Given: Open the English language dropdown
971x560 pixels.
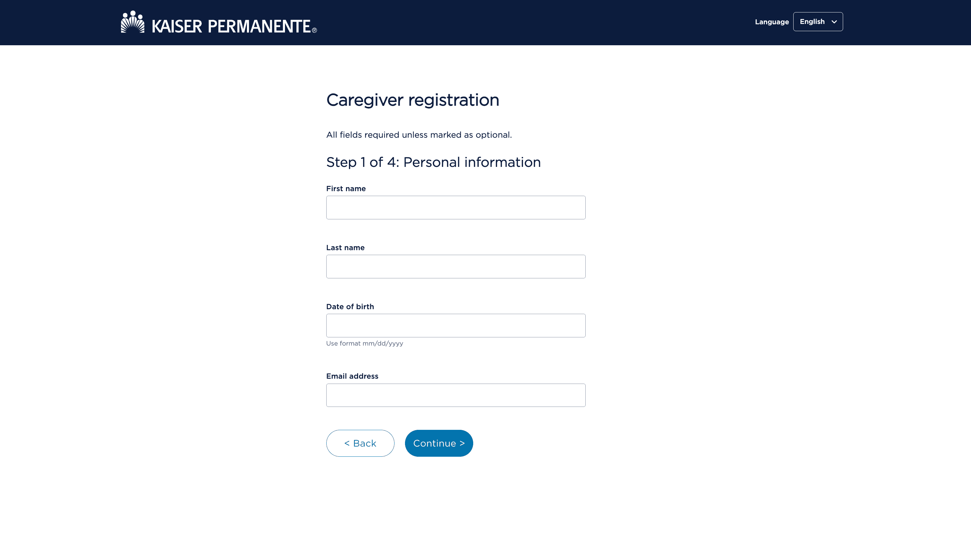Looking at the screenshot, I should pyautogui.click(x=818, y=22).
